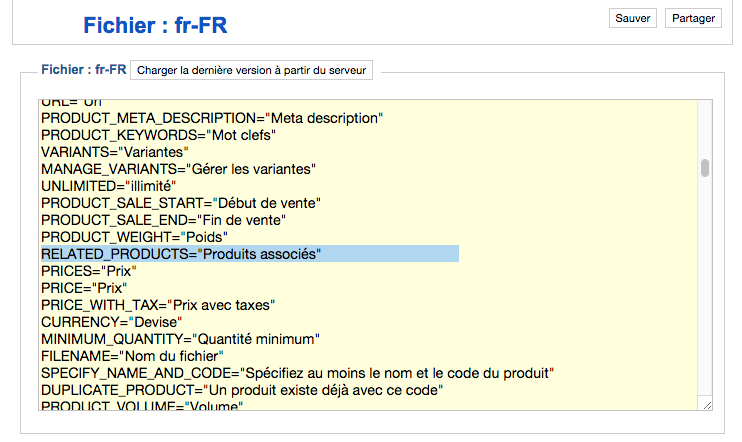Screen dimensions: 742x442
Task: Click the FILENAME="Nom du fichier" line
Action: pos(132,356)
